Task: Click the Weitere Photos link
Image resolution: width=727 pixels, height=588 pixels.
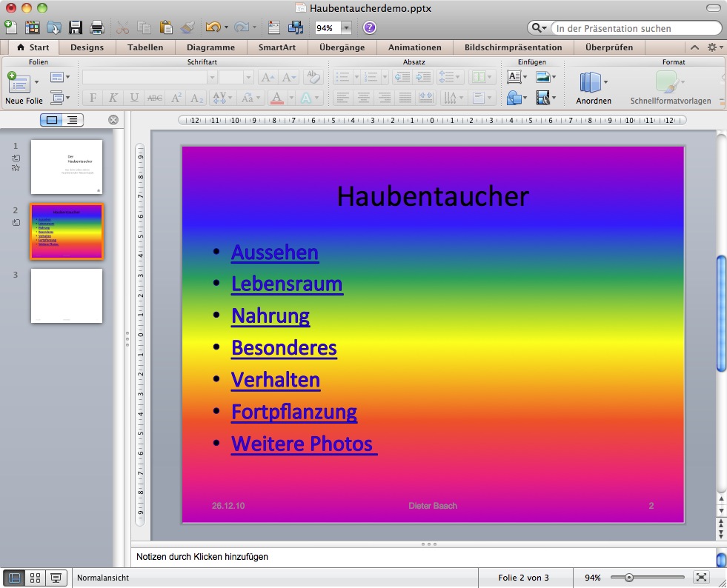Action: coord(302,444)
